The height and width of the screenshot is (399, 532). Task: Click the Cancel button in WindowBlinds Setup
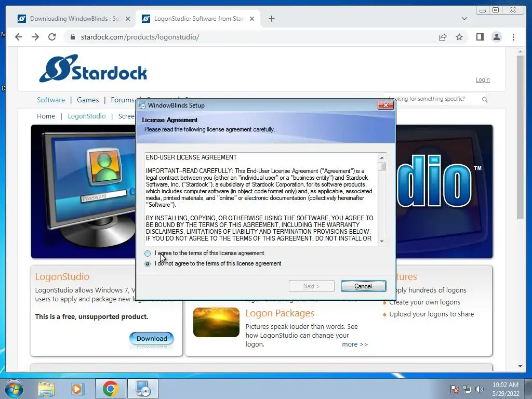pyautogui.click(x=363, y=286)
